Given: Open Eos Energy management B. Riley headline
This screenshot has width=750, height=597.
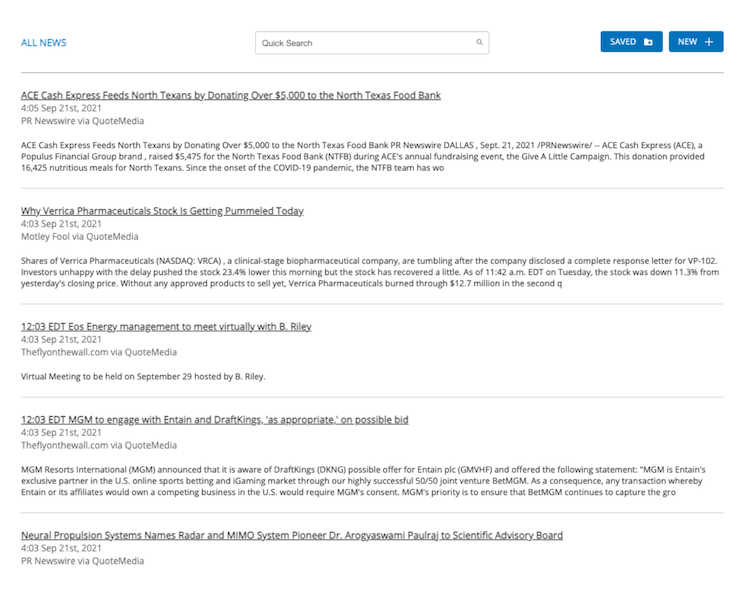Looking at the screenshot, I should (166, 327).
